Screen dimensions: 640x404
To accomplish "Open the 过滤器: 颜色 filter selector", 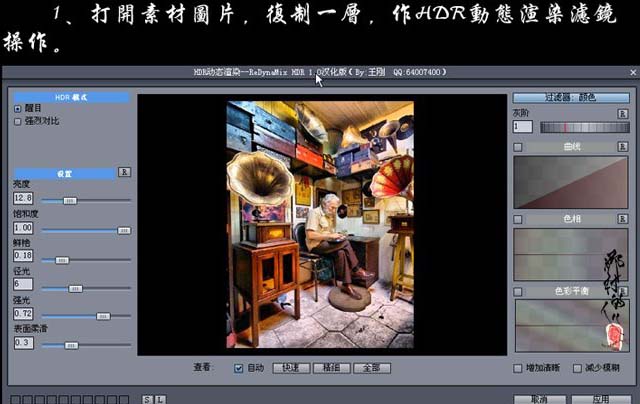I will click(x=568, y=98).
